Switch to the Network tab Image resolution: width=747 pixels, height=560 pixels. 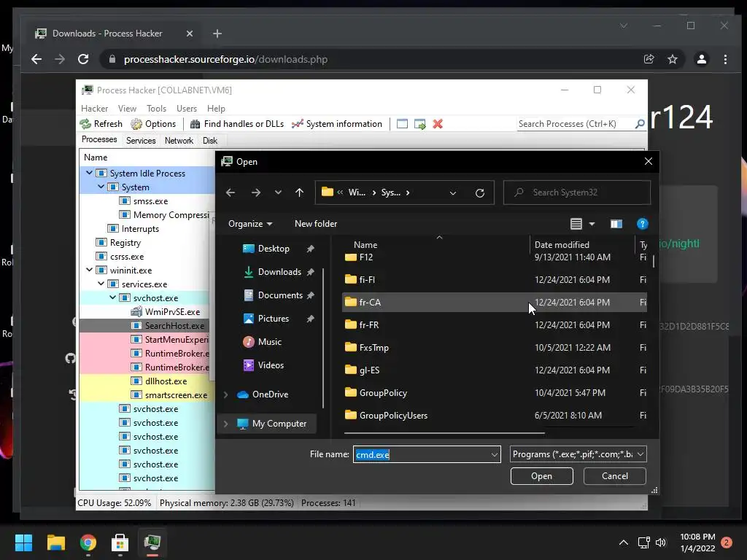click(x=179, y=141)
